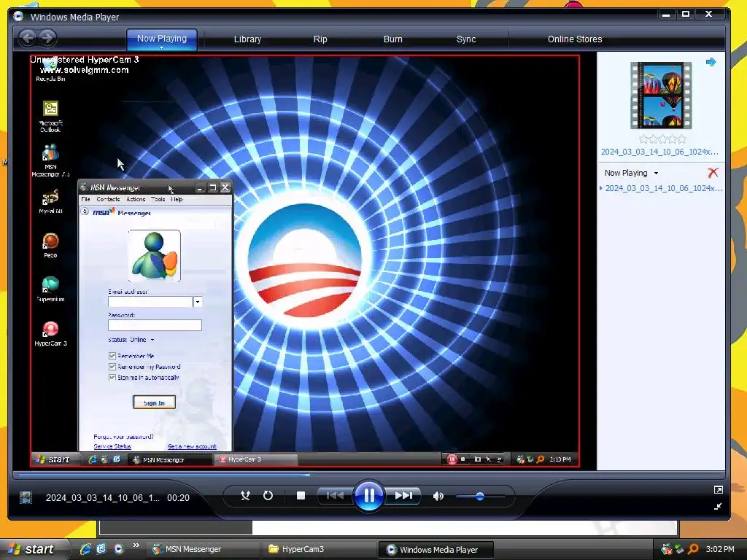Switch to compact mode
This screenshot has width=747, height=560.
[x=718, y=506]
